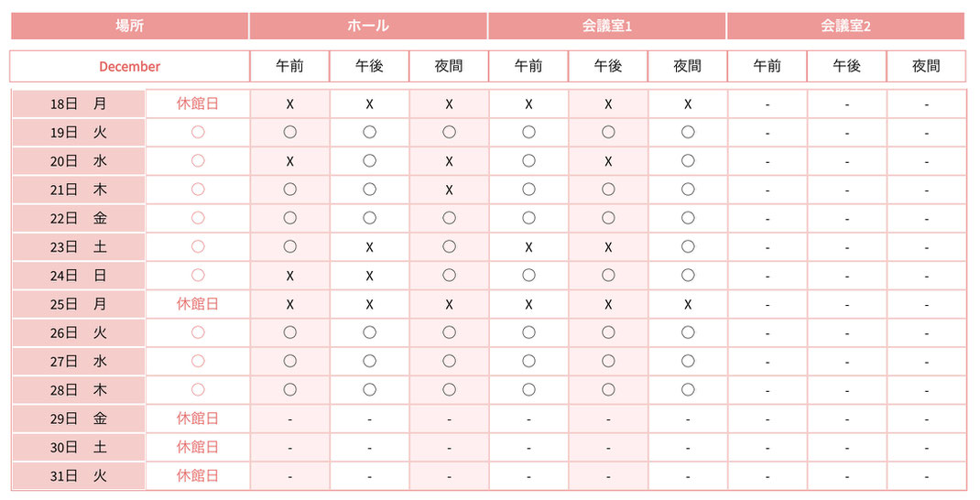The image size is (980, 500).
Task: Select 会議室1 午後 circle on 26日 火
Action: click(608, 332)
